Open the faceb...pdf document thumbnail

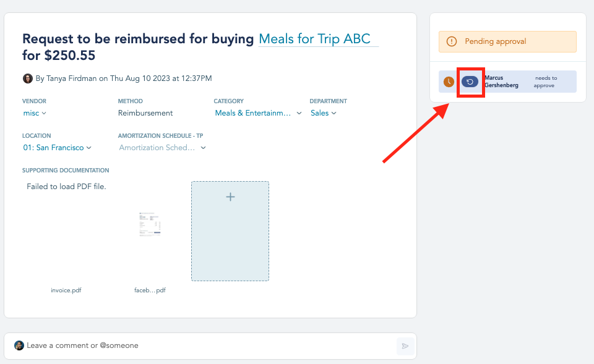click(150, 224)
